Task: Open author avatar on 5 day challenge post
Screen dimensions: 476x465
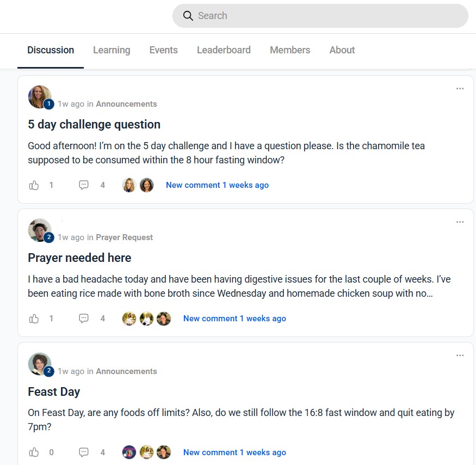Action: [40, 97]
